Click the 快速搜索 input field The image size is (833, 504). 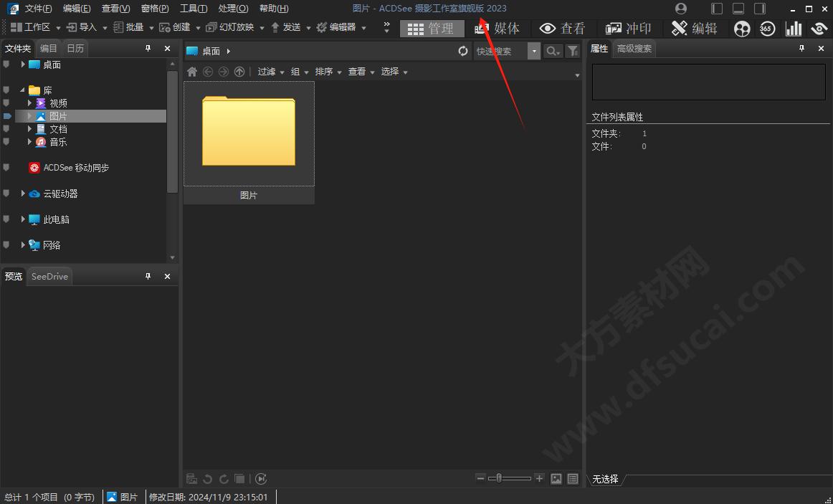(501, 51)
